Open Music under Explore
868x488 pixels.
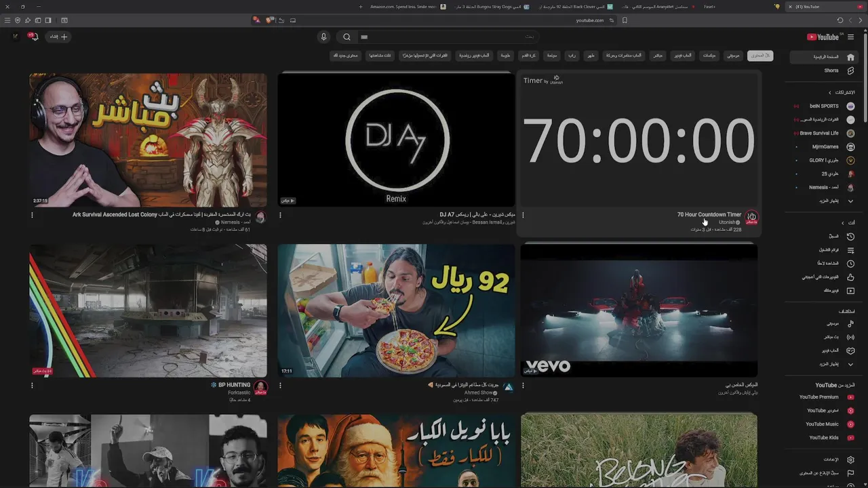click(x=825, y=323)
